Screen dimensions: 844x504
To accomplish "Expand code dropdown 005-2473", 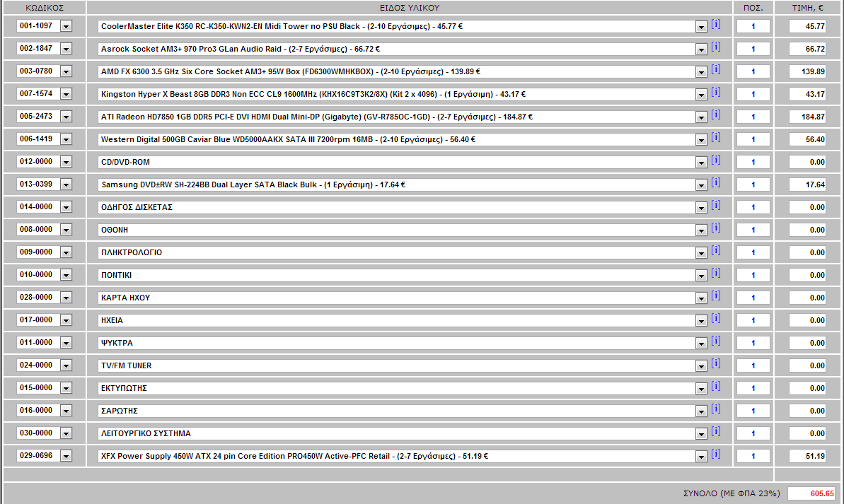I will [66, 117].
